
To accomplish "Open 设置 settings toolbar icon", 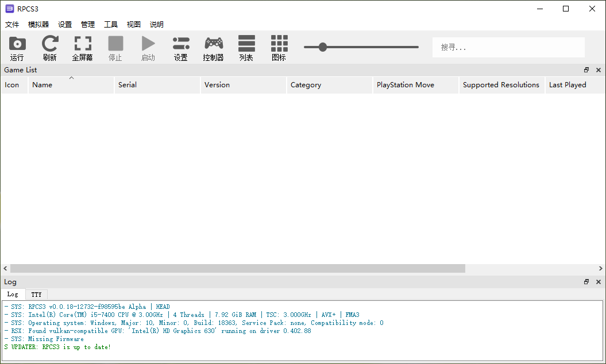I will pyautogui.click(x=181, y=44).
